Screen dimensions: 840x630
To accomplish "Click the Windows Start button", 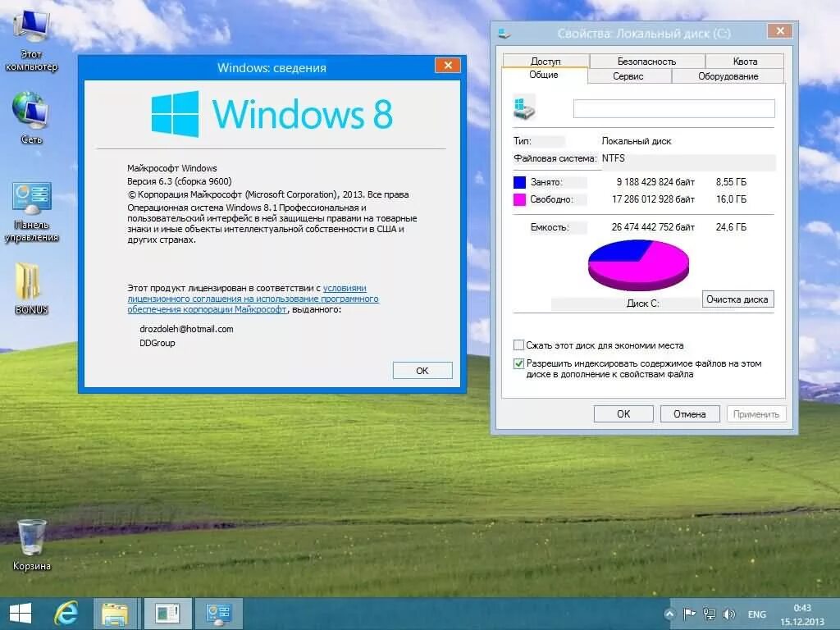I will point(21,614).
